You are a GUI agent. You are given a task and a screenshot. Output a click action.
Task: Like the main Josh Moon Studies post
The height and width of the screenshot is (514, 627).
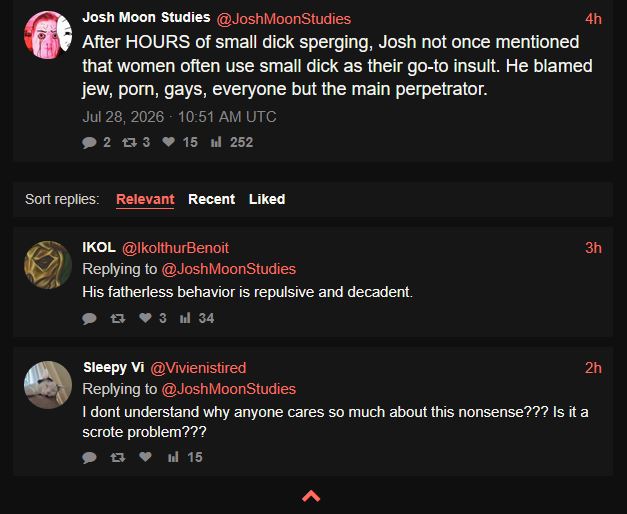click(x=169, y=142)
